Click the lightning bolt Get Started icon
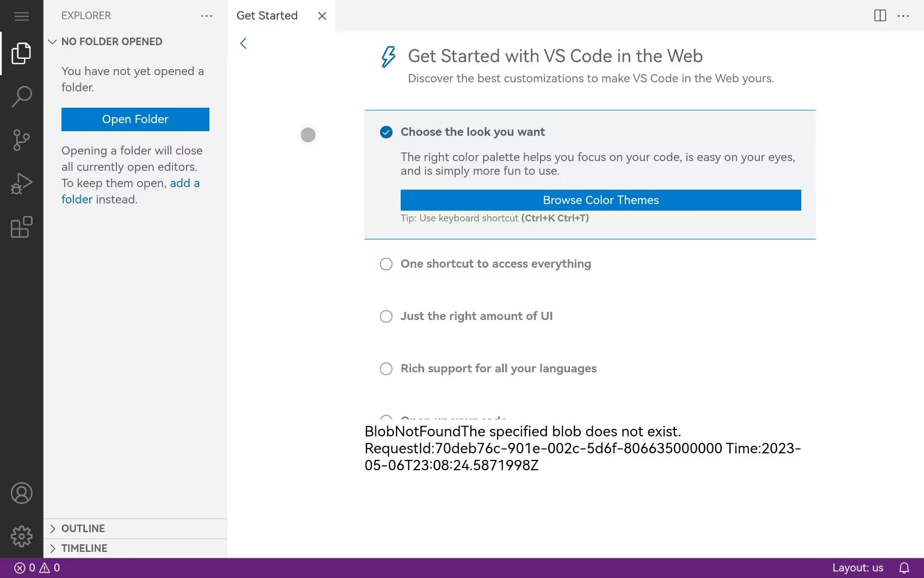Image resolution: width=924 pixels, height=578 pixels. tap(388, 57)
